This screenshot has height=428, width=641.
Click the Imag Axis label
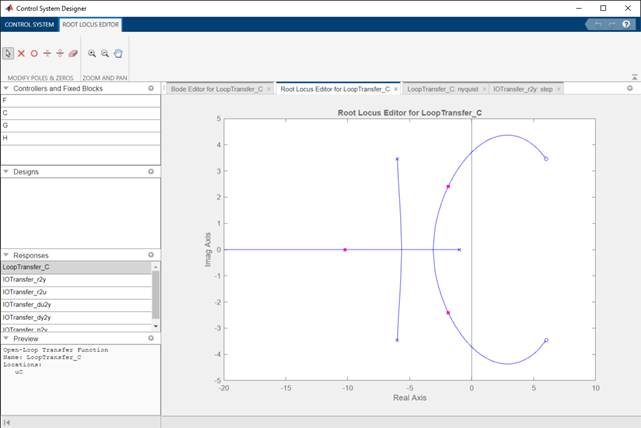(208, 250)
